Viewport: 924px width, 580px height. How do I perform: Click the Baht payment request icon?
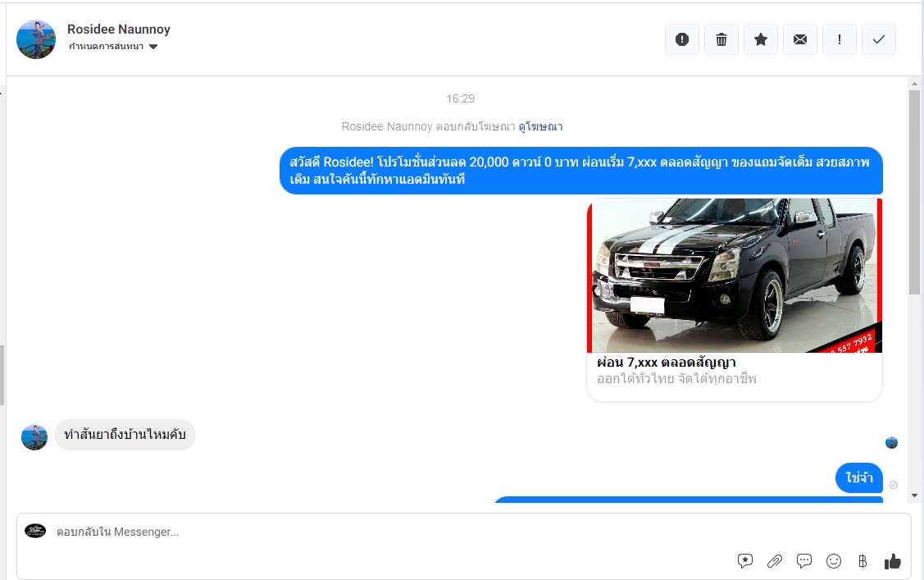863,561
